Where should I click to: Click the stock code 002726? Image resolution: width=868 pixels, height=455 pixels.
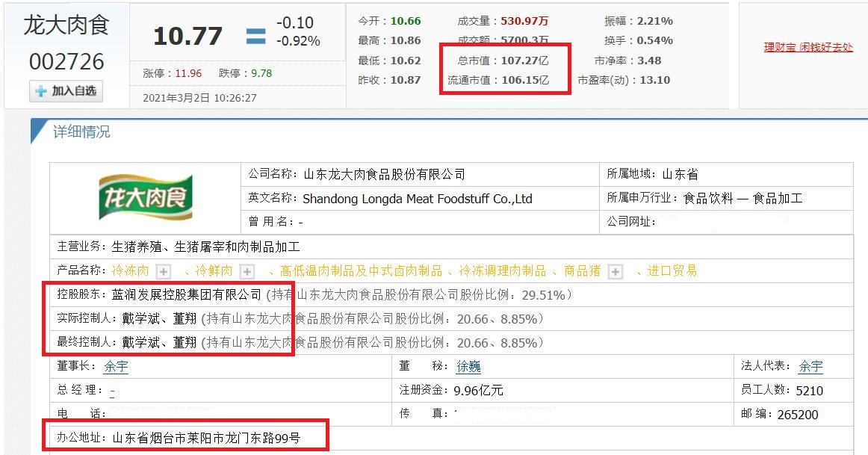coord(66,61)
